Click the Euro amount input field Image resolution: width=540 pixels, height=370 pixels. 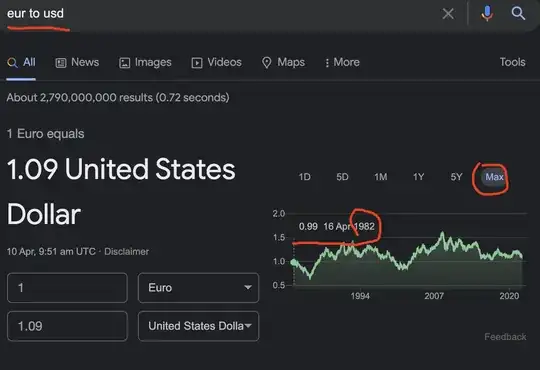click(67, 288)
